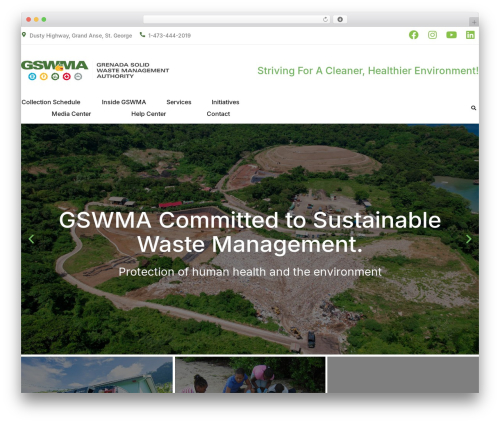
Task: Click the garbage truck thumbnail image
Action: 97,375
